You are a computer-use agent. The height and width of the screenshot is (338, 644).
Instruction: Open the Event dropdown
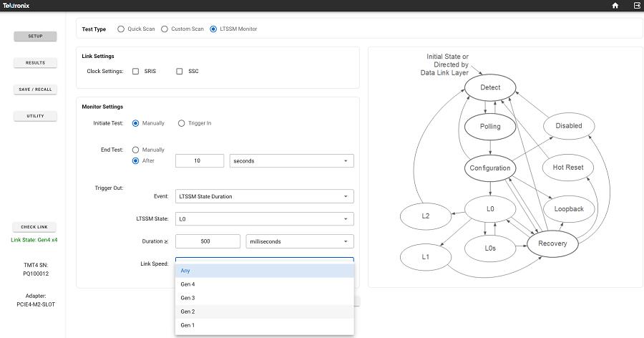pyautogui.click(x=264, y=196)
